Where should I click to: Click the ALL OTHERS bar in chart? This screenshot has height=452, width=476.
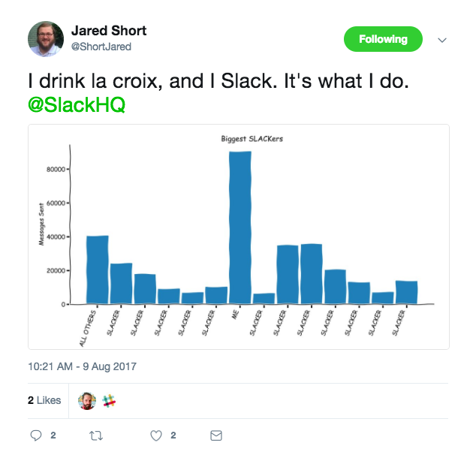(x=98, y=270)
